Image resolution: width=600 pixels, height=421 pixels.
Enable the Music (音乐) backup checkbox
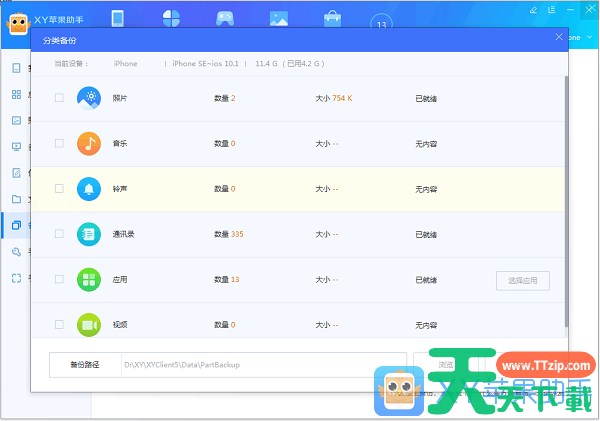pos(59,143)
